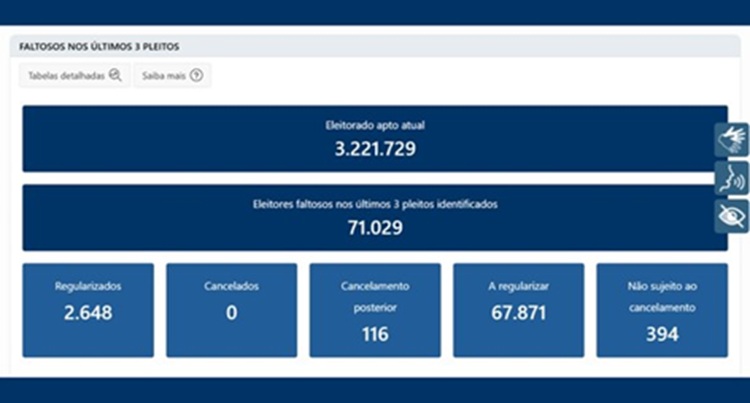
Task: Click the 71.029 absent voters value
Action: pyautogui.click(x=375, y=227)
